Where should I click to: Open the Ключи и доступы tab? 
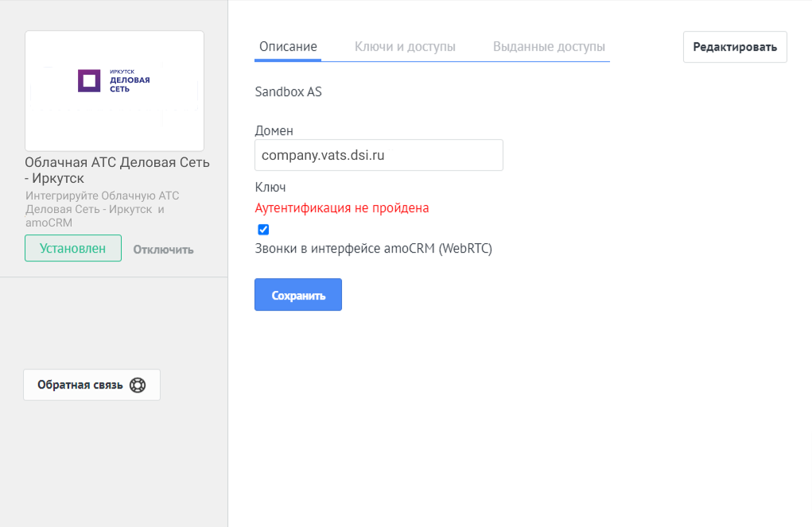point(405,47)
